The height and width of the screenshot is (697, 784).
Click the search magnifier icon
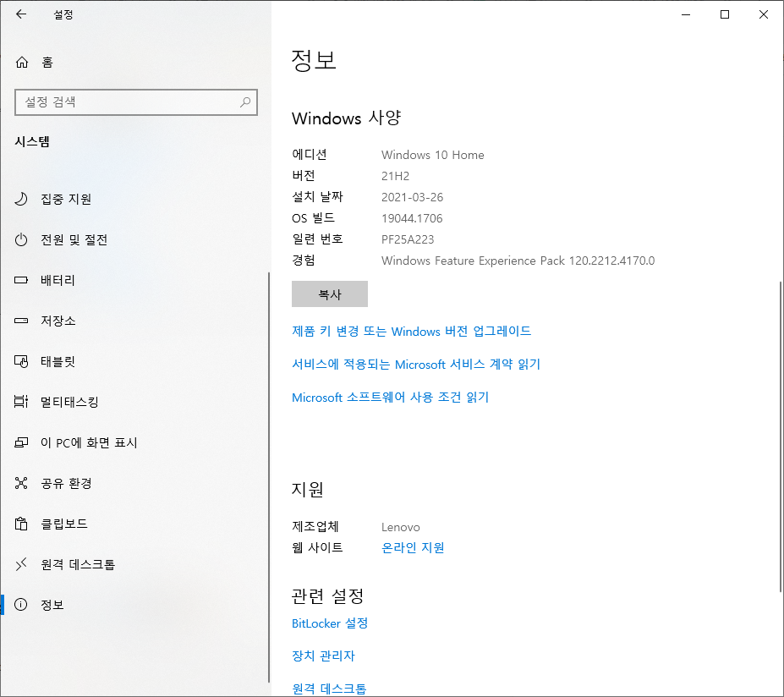245,102
